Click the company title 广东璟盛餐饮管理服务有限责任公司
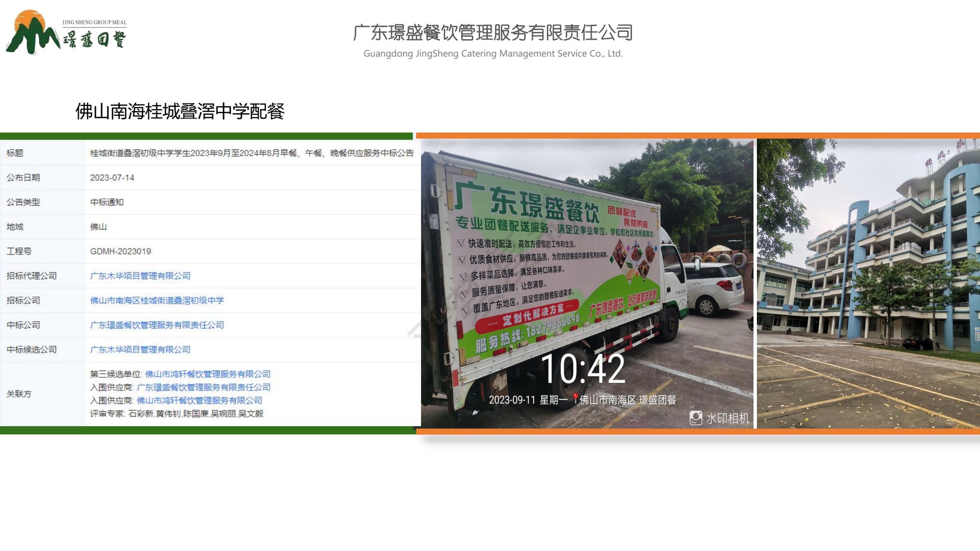 (493, 32)
